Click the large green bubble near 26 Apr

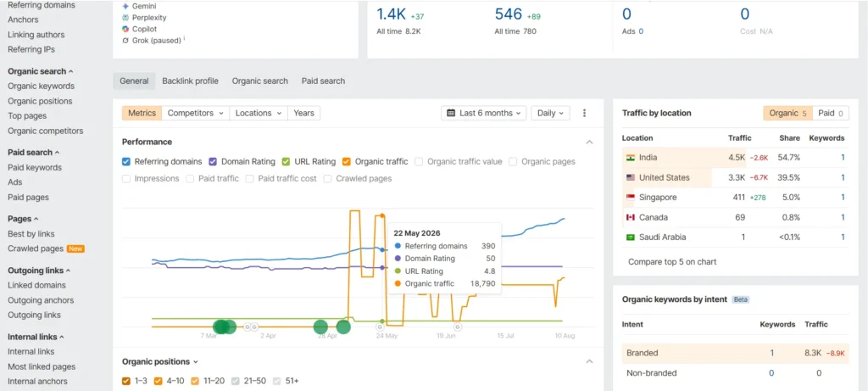(x=320, y=327)
